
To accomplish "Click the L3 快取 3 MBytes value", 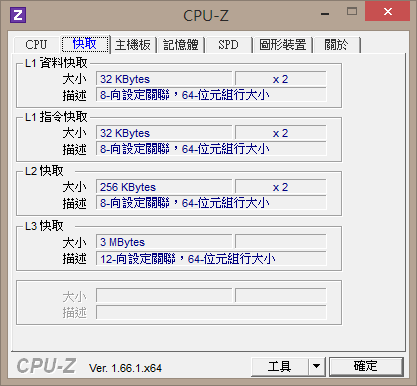I will (164, 242).
